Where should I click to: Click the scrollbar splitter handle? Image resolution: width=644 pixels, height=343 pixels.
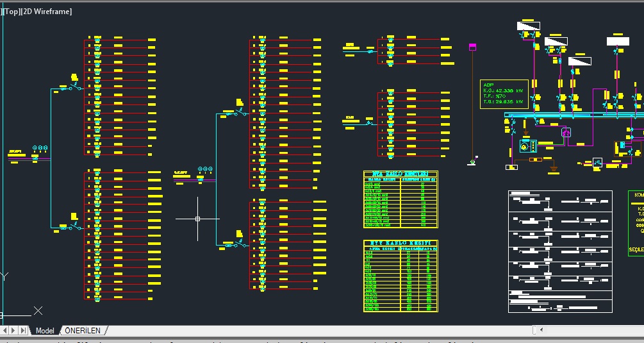coord(534,330)
